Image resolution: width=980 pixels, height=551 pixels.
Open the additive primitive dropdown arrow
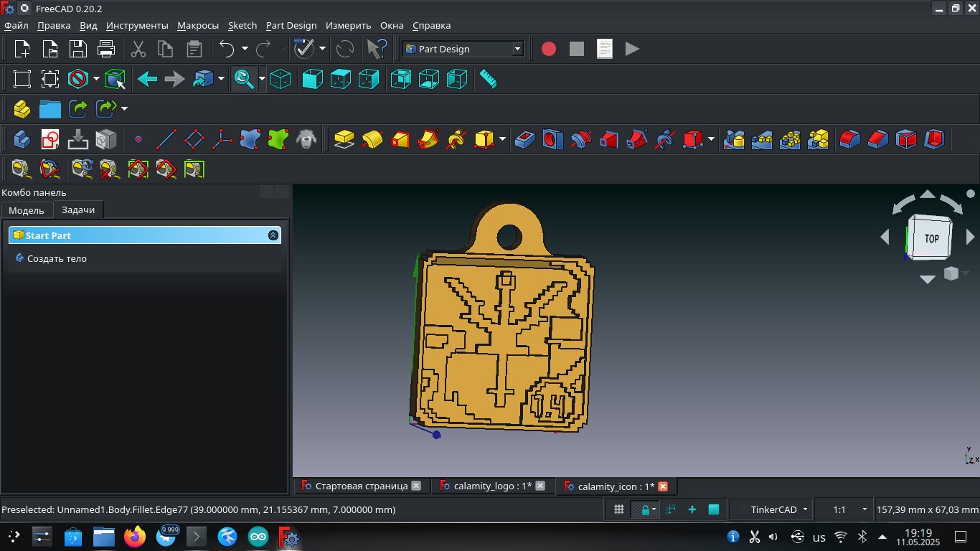click(503, 138)
